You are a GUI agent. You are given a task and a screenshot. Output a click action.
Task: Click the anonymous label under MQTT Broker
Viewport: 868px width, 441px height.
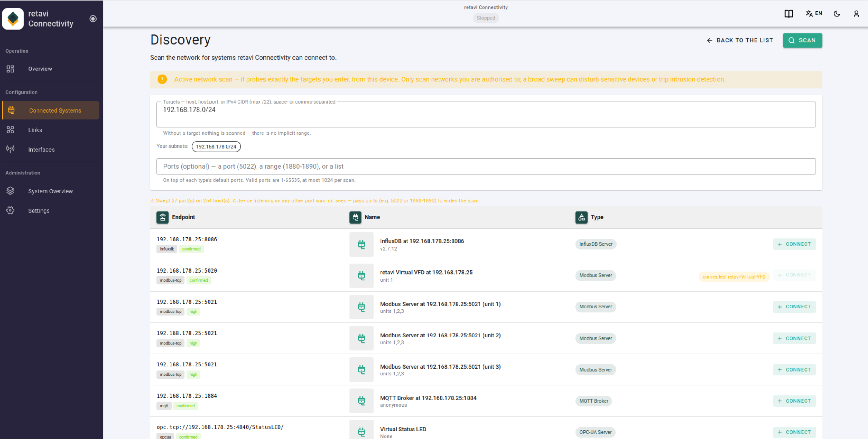pyautogui.click(x=393, y=406)
